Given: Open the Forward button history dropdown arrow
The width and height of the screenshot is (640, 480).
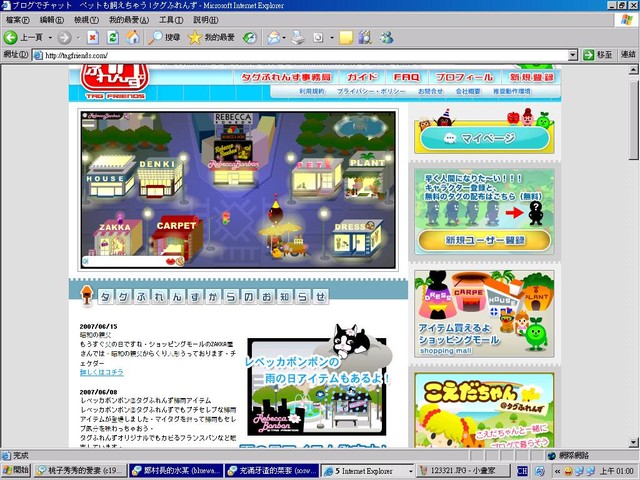Looking at the screenshot, I should coord(78,38).
